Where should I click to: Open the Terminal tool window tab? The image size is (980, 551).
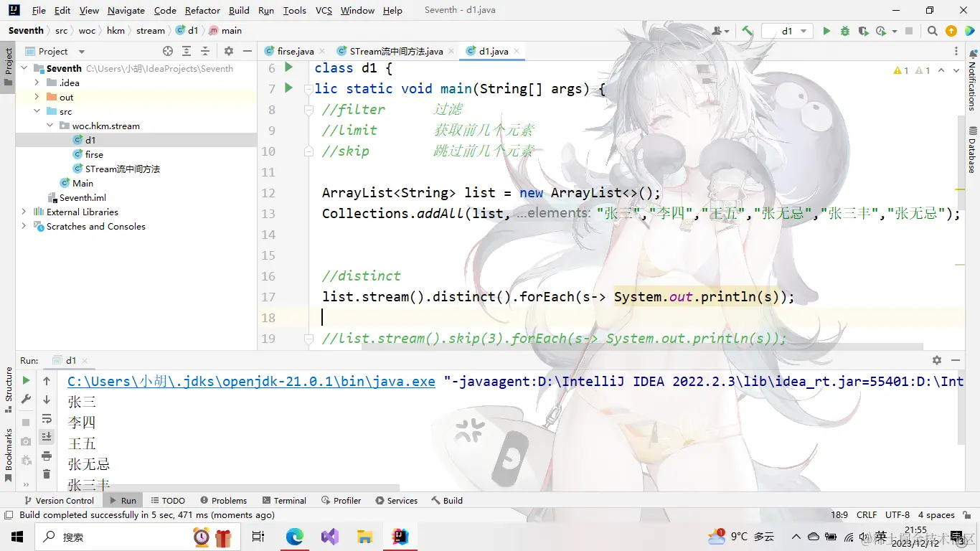(284, 501)
